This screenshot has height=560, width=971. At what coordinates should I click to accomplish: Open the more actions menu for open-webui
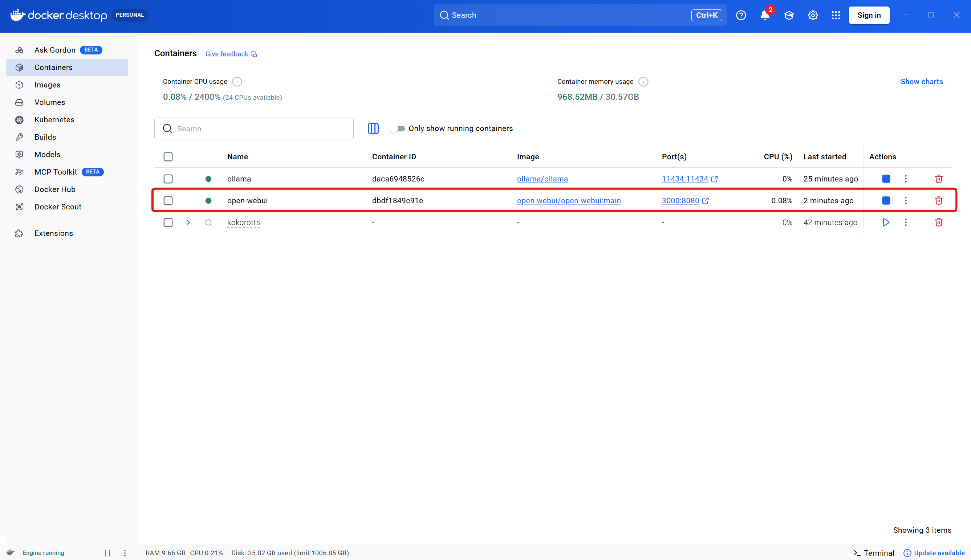[905, 201]
